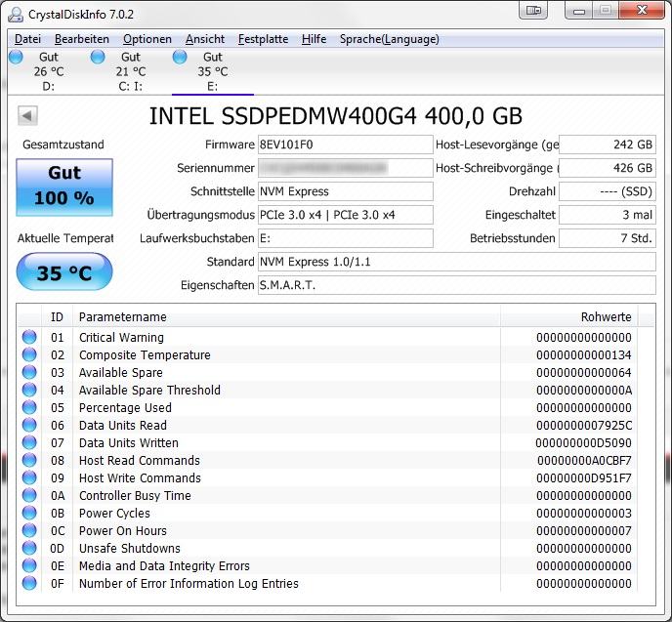672x622 pixels.
Task: Click the blue orb beside Power Cycles
Action: click(x=29, y=514)
